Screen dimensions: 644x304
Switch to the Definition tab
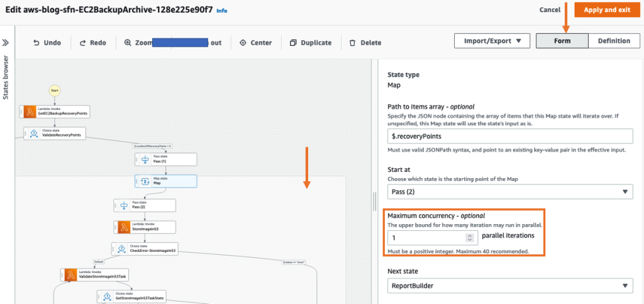(614, 41)
